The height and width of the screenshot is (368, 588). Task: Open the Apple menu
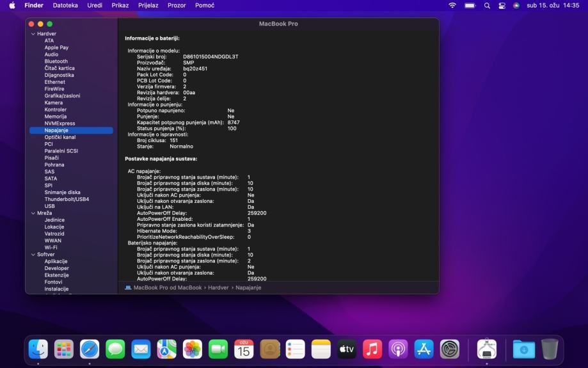12,5
